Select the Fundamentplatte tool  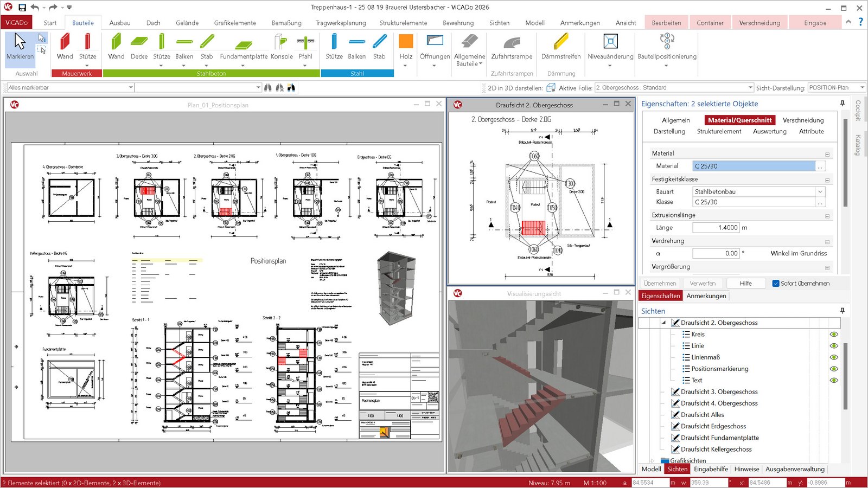pos(244,46)
